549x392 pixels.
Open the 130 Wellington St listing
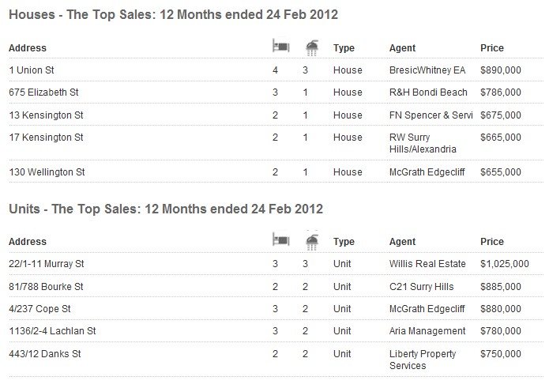[47, 172]
